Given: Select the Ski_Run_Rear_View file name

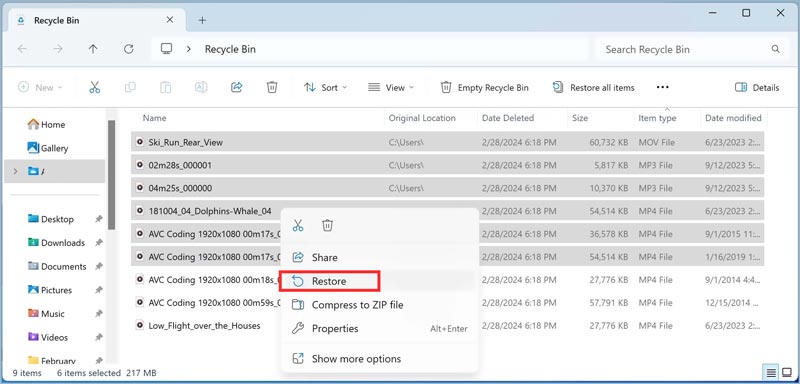Looking at the screenshot, I should click(186, 142).
